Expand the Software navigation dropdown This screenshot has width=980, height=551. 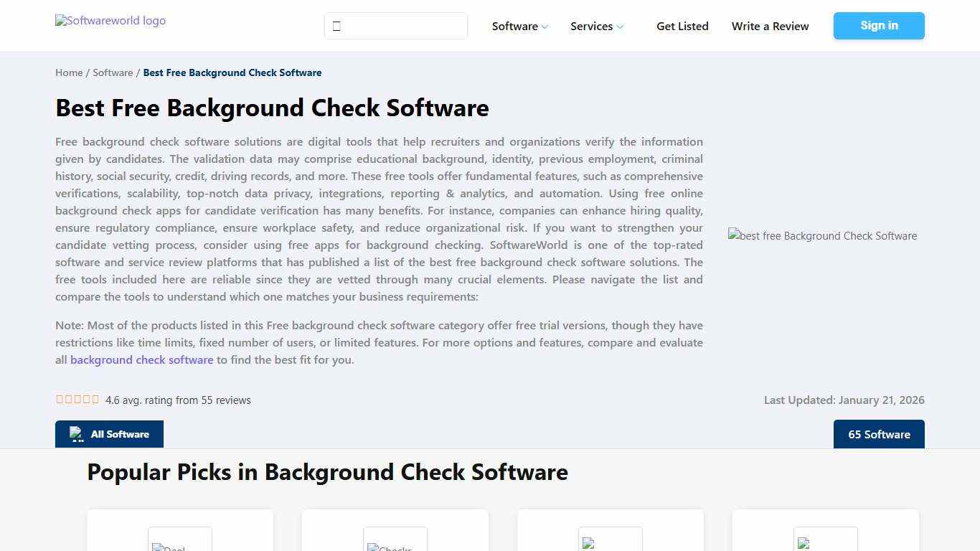(x=515, y=26)
